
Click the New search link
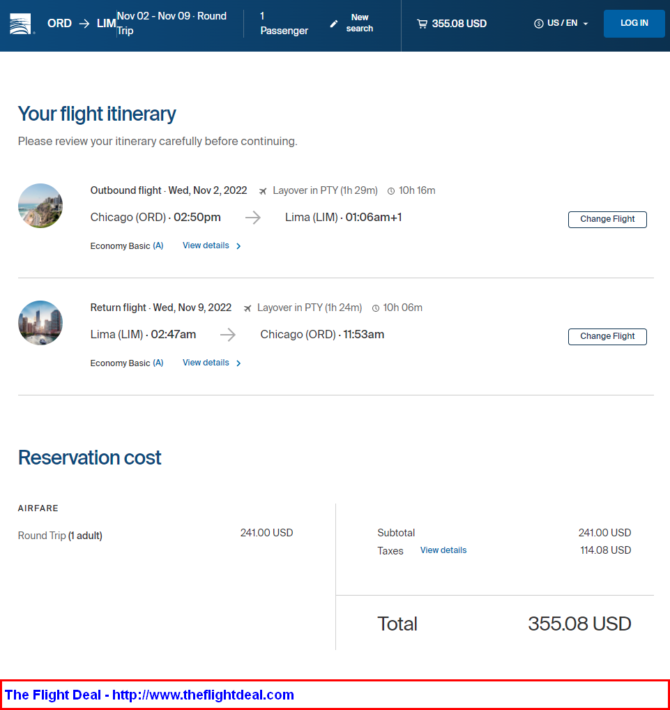pos(359,23)
